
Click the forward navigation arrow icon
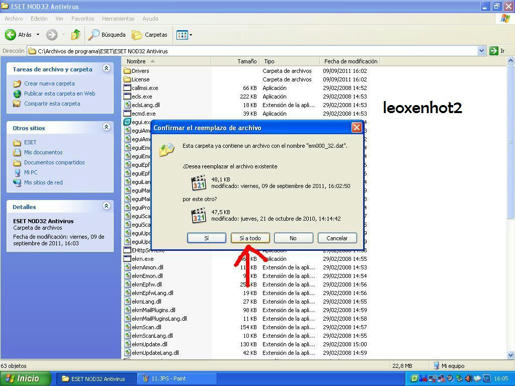(x=52, y=35)
